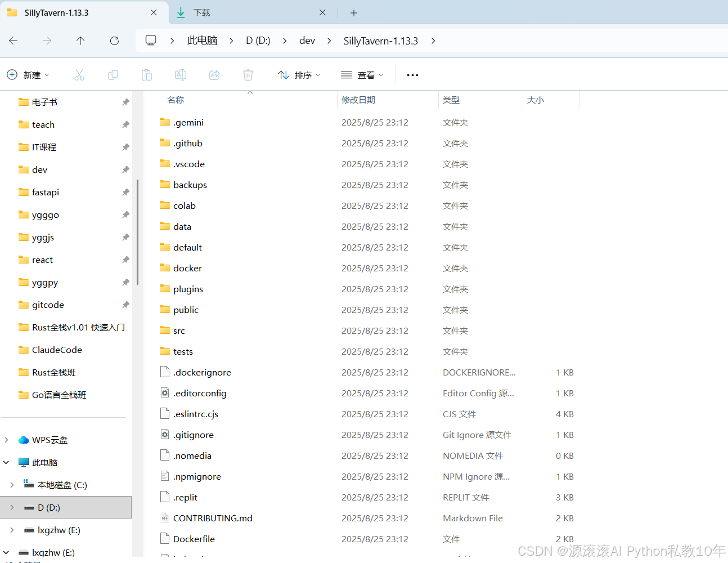Click the navigation pane scrollbar
728x563 pixels.
(x=137, y=232)
